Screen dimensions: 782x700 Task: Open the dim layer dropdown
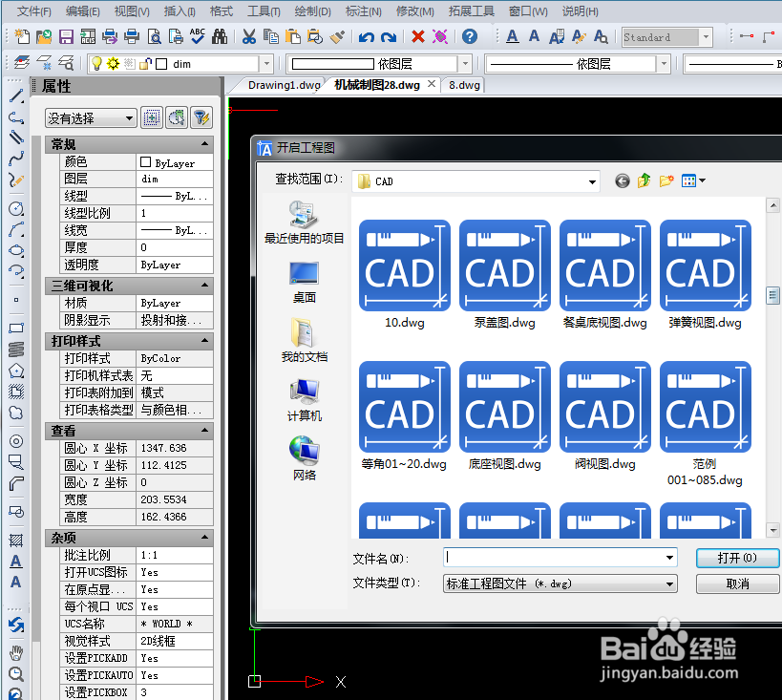(266, 64)
